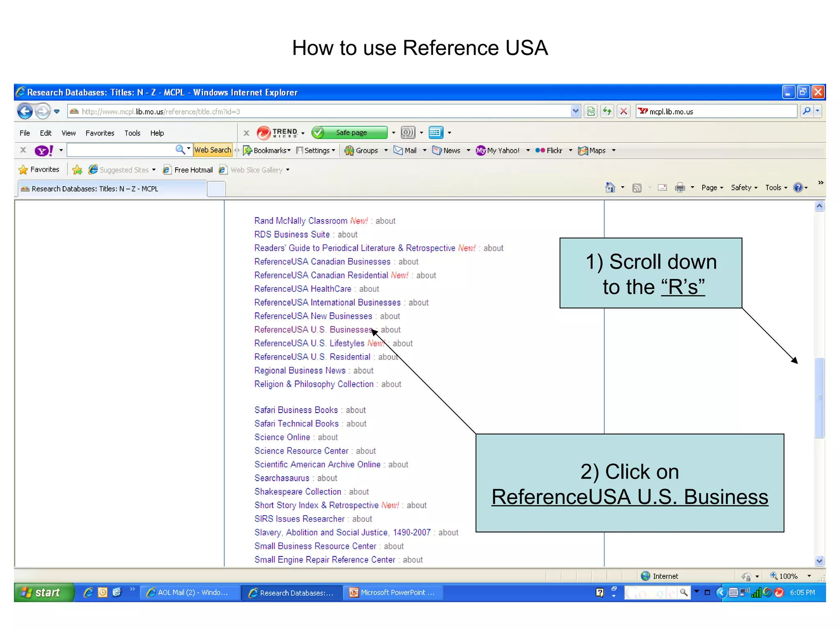Click the Stop loading red X icon
Image resolution: width=840 pixels, height=630 pixels.
[x=623, y=111]
